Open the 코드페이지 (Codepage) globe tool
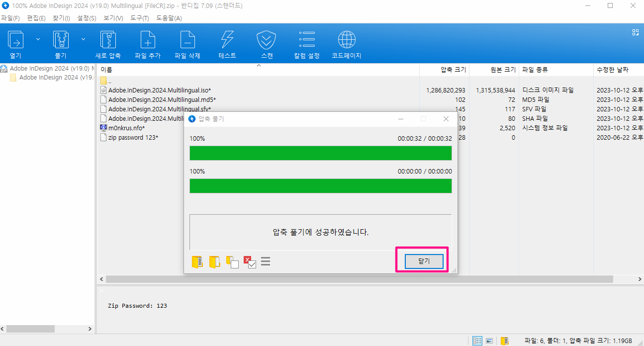Image resolution: width=644 pixels, height=346 pixels. [x=347, y=39]
